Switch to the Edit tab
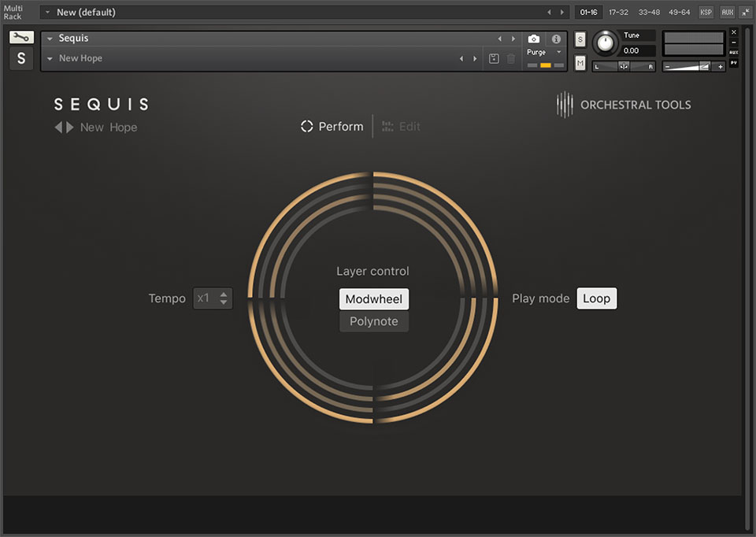This screenshot has height=537, width=756. (401, 126)
